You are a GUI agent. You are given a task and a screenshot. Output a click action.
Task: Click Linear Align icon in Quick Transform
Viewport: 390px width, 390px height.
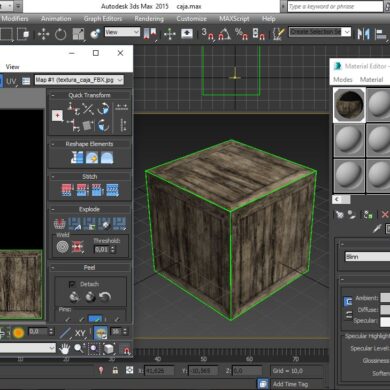[x=88, y=108]
